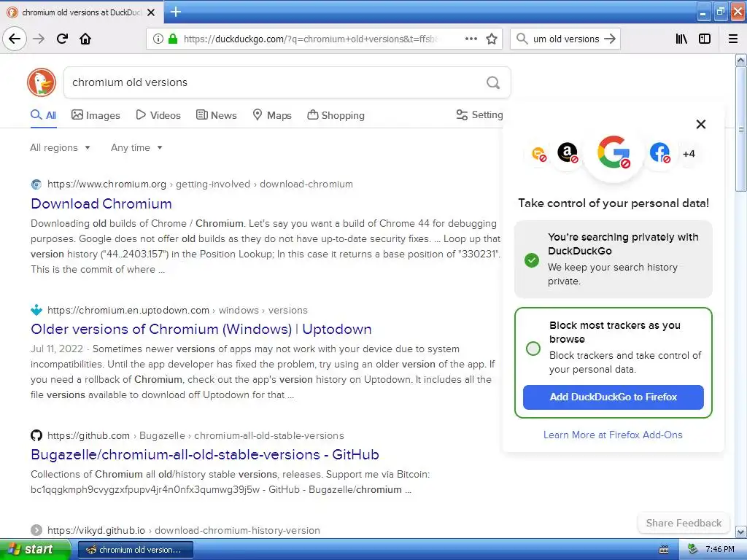Click the page scrollbar down arrow
The width and height of the screenshot is (747, 560).
point(741,532)
